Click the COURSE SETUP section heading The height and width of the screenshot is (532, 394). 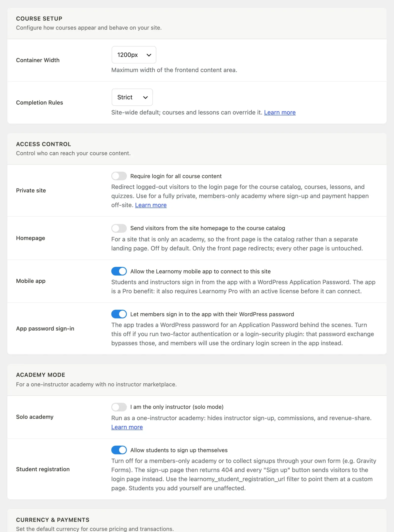click(39, 19)
